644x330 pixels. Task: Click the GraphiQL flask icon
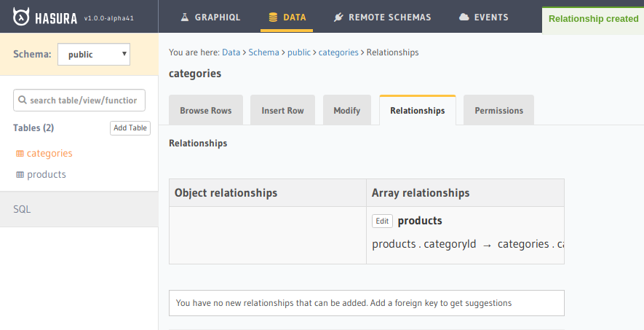pos(185,17)
